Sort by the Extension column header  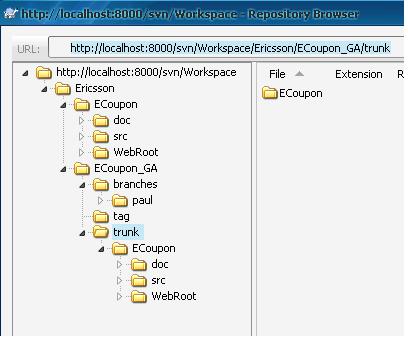pyautogui.click(x=359, y=74)
